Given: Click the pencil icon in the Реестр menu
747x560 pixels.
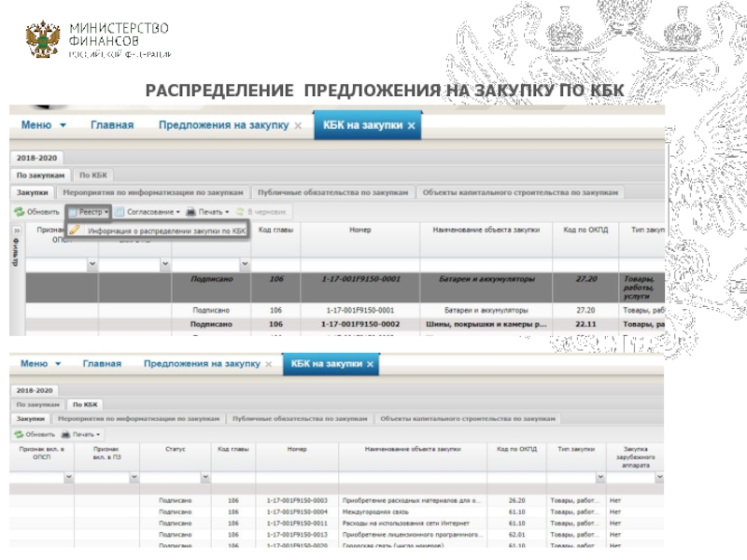Looking at the screenshot, I should tap(75, 231).
